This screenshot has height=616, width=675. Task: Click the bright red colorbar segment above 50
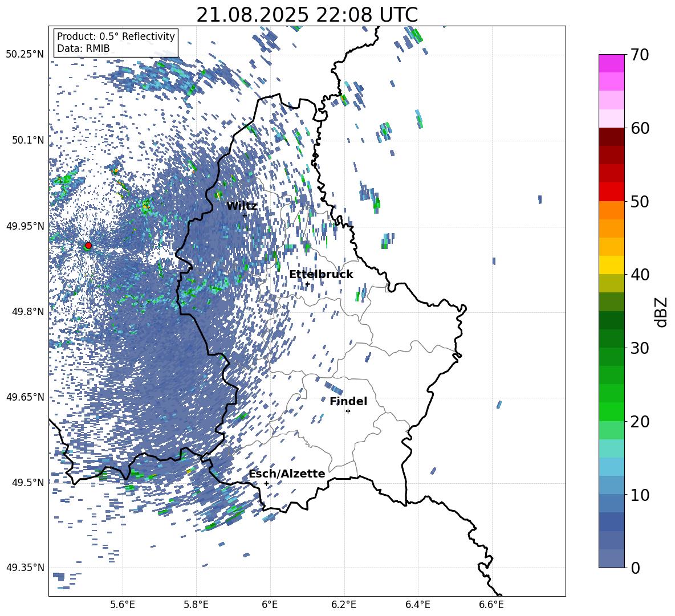tap(611, 192)
